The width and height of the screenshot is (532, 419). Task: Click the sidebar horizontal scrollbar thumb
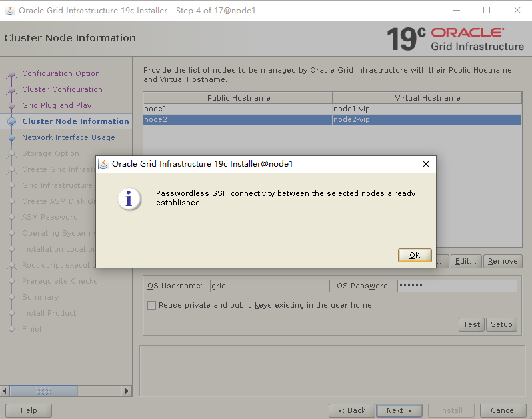pyautogui.click(x=43, y=391)
